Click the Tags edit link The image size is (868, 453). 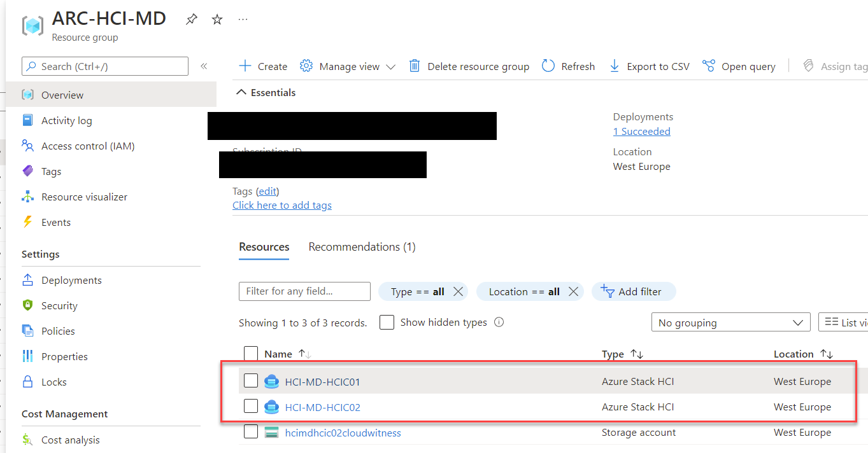point(267,191)
